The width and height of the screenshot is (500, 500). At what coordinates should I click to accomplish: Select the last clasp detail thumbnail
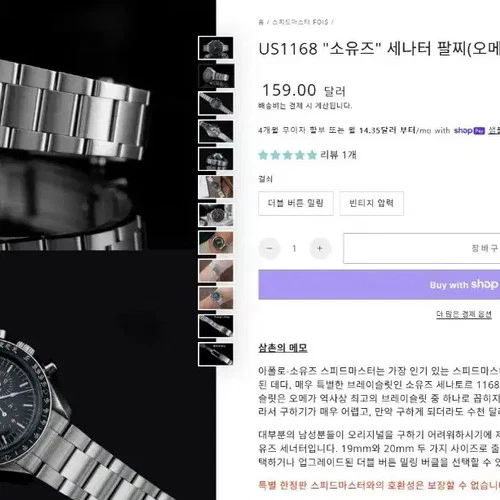pos(216,354)
